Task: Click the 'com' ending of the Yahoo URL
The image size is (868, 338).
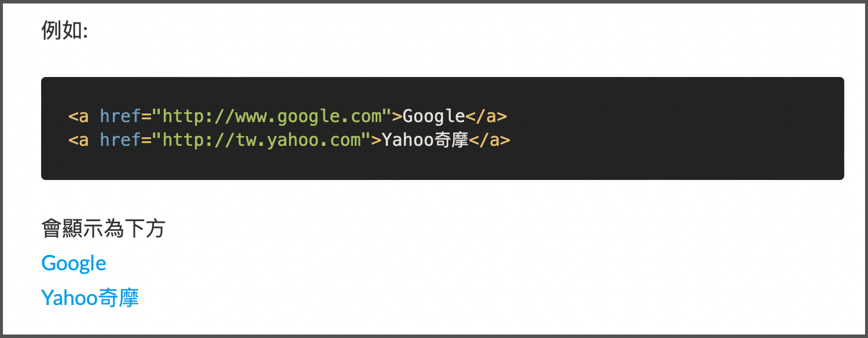Action: 345,139
